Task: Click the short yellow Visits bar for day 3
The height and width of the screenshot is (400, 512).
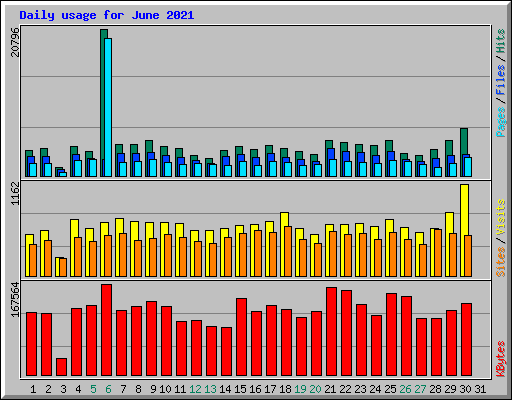Action: coord(57,267)
